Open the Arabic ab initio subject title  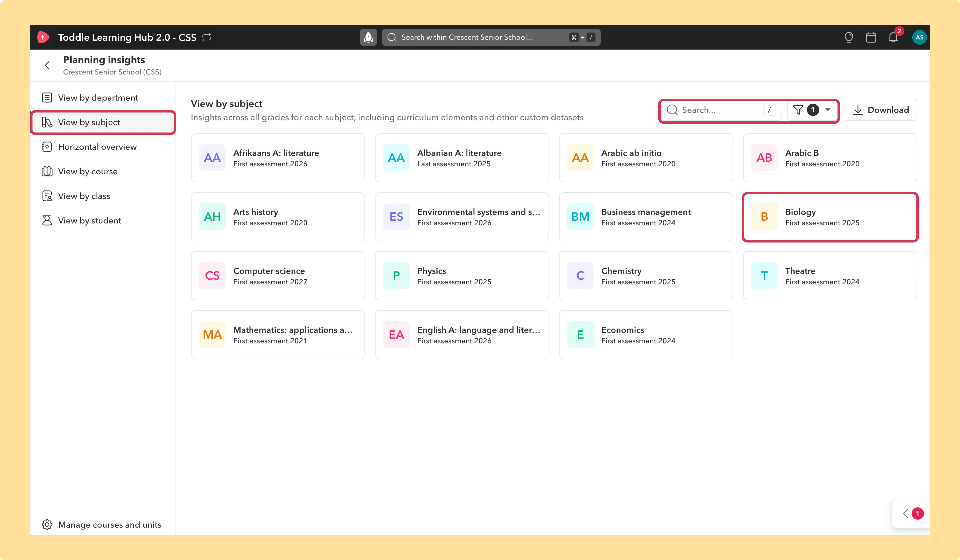pyautogui.click(x=631, y=153)
